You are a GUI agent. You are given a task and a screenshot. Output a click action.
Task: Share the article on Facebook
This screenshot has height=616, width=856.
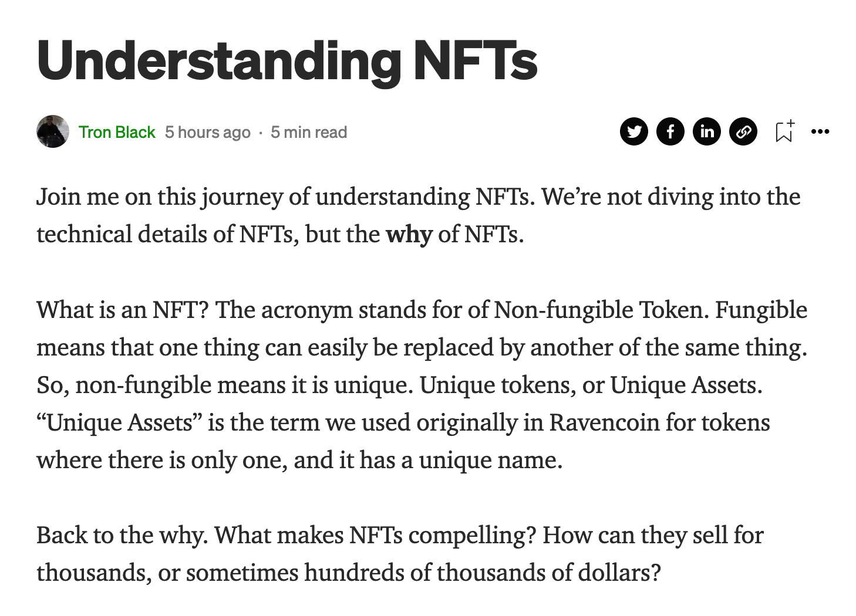coord(670,131)
